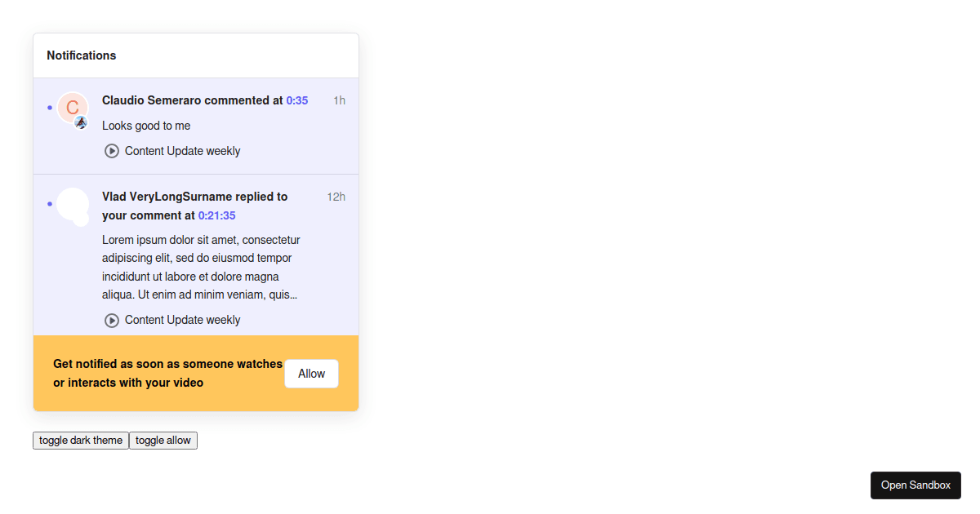Open the 0:21:35 timestamp link
This screenshot has height=514, width=980.
pyautogui.click(x=216, y=215)
